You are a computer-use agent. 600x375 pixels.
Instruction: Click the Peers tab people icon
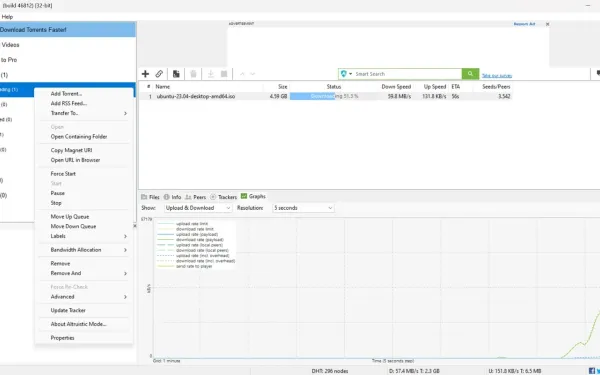click(x=188, y=197)
